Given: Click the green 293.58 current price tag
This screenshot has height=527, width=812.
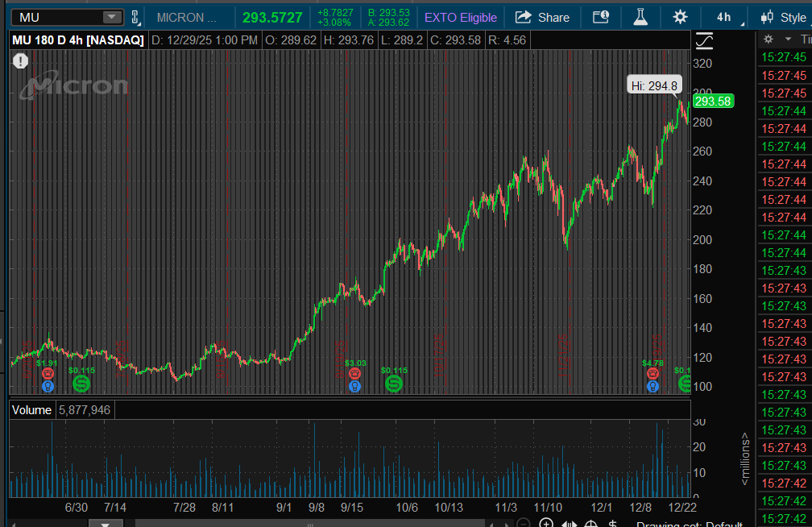Looking at the screenshot, I should tap(713, 102).
